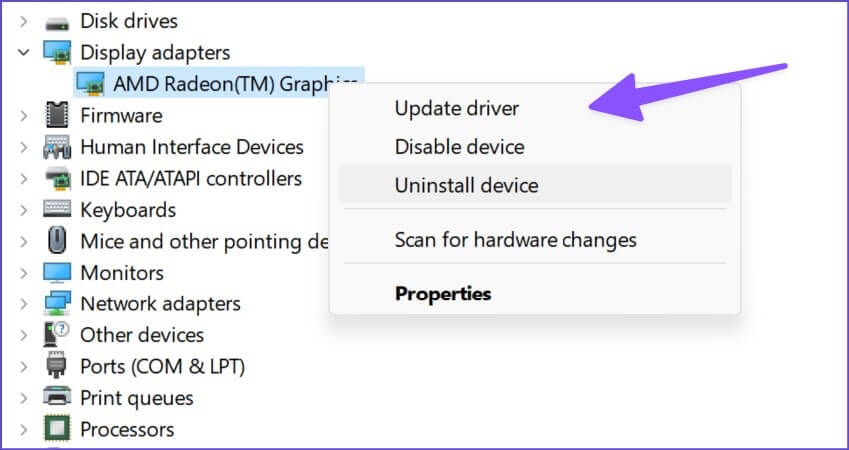The image size is (849, 450).
Task: Click the Keyboards category icon
Action: coord(58,210)
